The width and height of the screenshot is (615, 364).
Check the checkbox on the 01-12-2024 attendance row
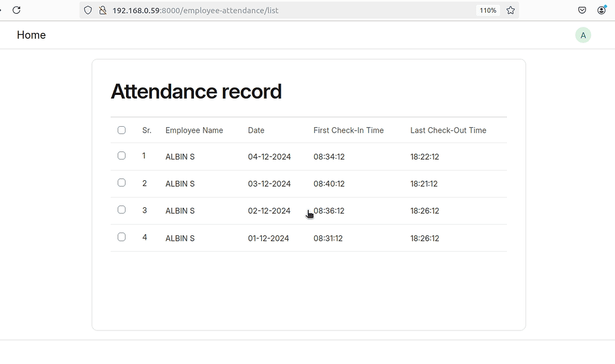coord(121,237)
